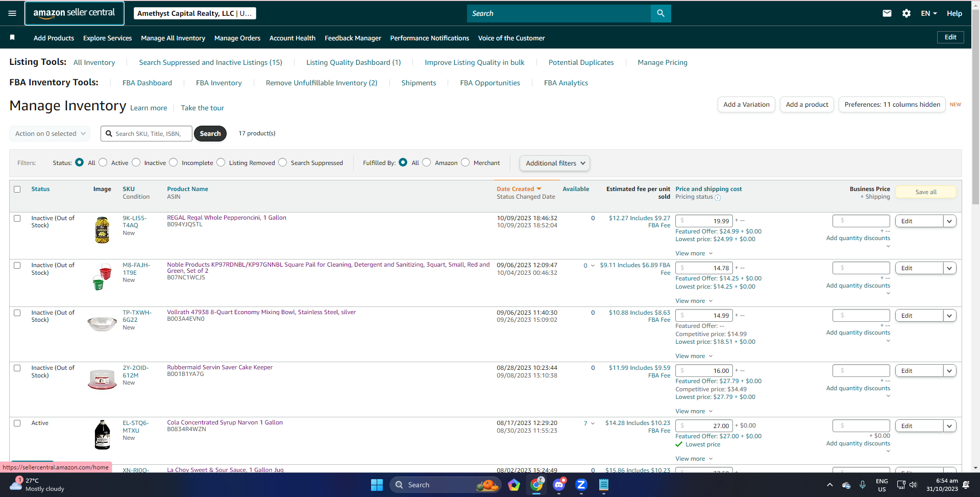Open the colorful pentagon app on taskbar
The width and height of the screenshot is (980, 497).
514,485
